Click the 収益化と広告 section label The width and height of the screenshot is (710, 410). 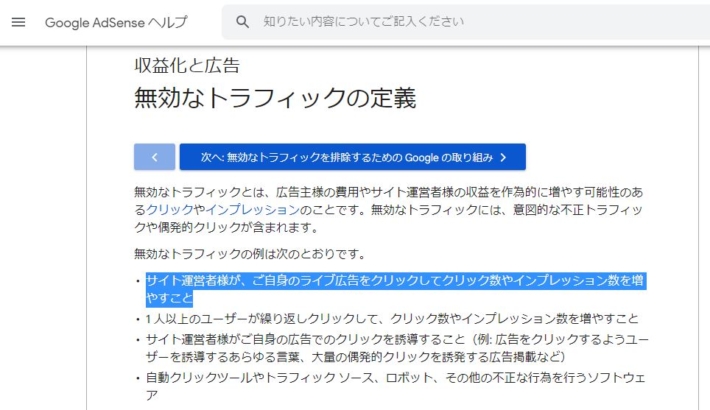coord(187,66)
